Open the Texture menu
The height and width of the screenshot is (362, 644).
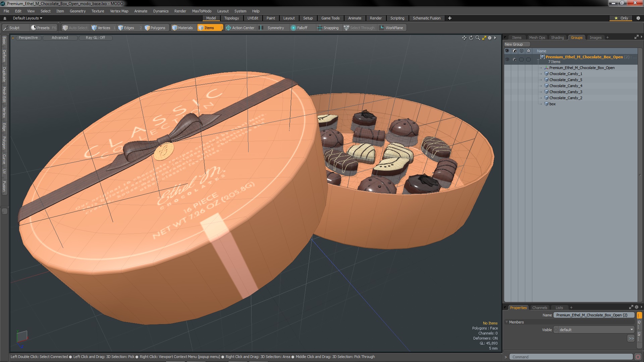pos(98,11)
